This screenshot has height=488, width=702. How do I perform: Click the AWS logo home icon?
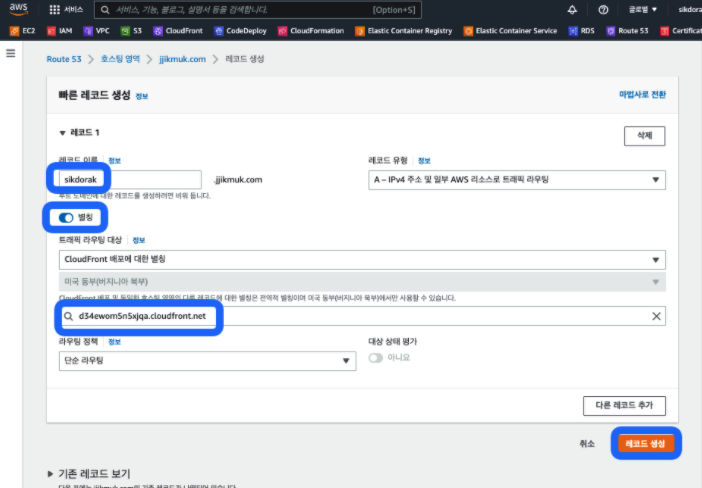18,9
